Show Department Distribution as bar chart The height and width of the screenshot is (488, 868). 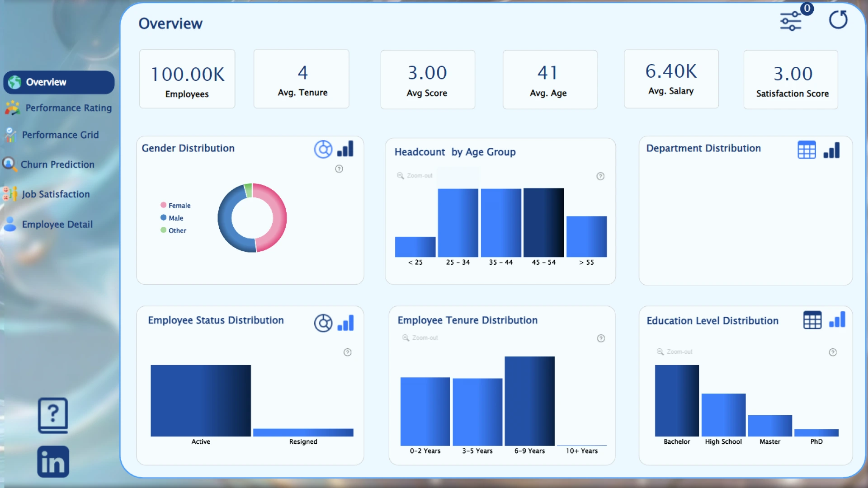[832, 150]
